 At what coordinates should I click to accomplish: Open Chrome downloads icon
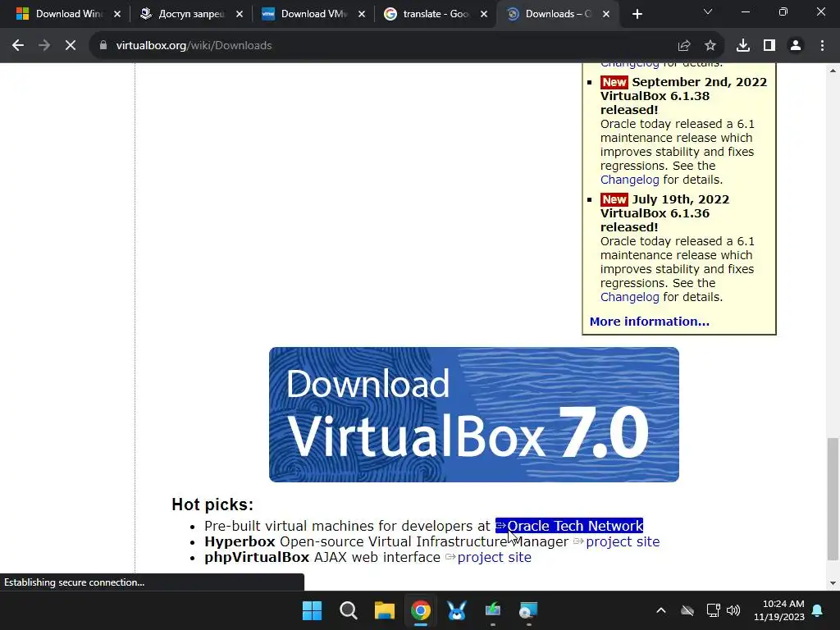tap(743, 46)
